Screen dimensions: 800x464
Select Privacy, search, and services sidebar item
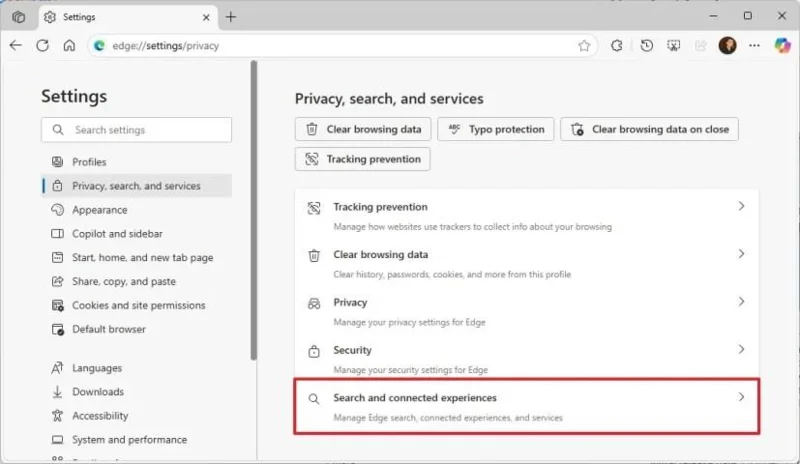coord(136,186)
